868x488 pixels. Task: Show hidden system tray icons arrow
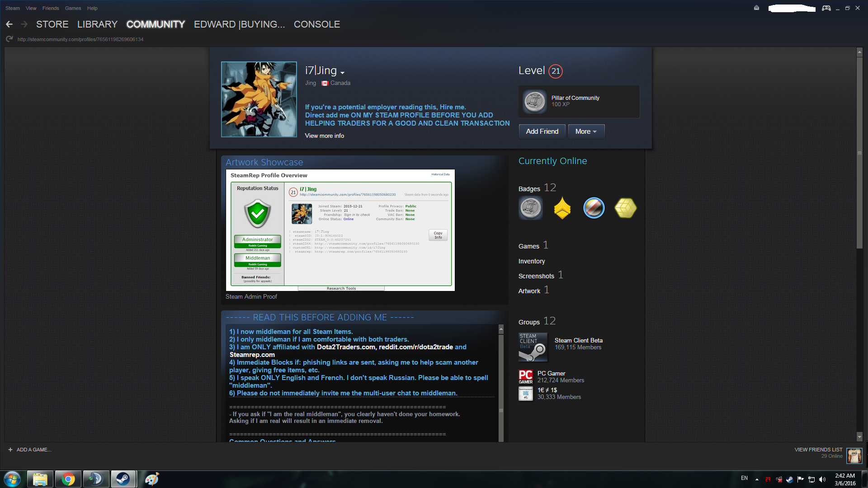pyautogui.click(x=757, y=479)
